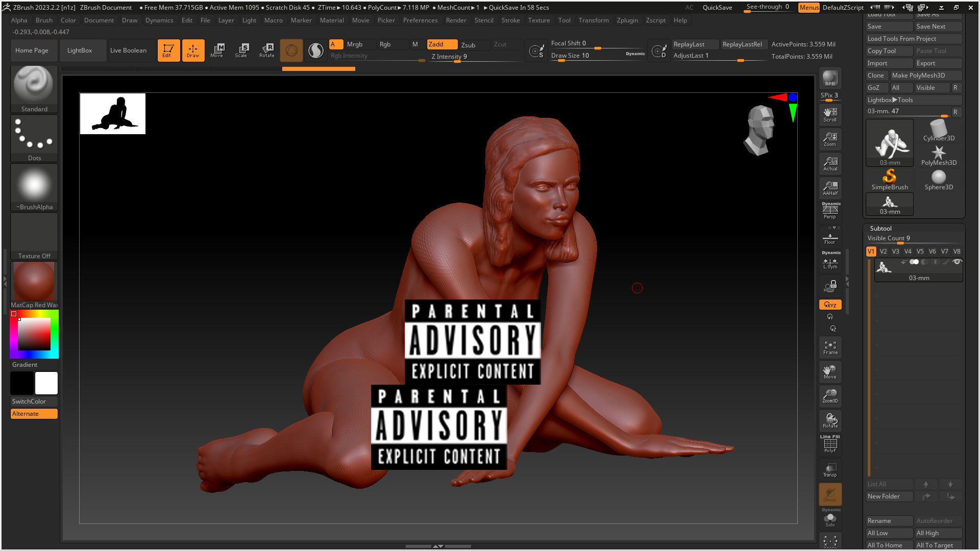Viewport: 980px width, 551px height.
Task: Select the Rotate transform tool in top shelf
Action: 266,50
